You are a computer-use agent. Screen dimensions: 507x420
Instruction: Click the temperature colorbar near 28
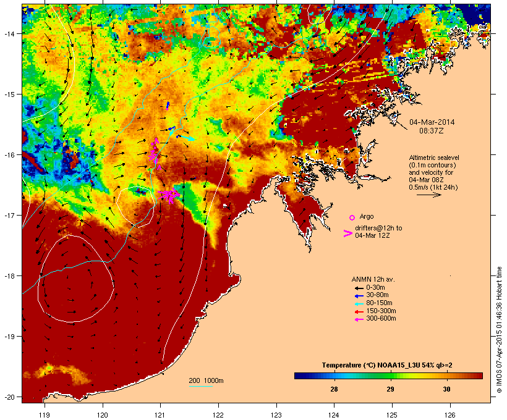pos(334,376)
